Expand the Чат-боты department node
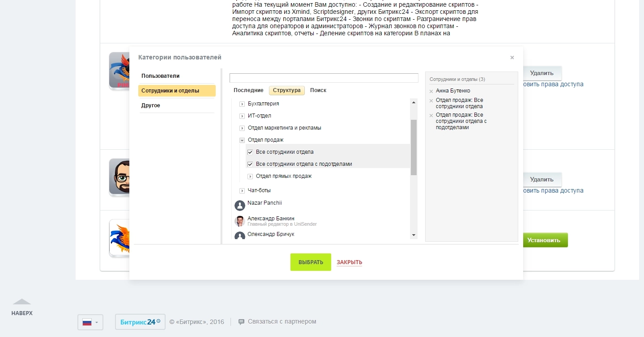Viewport: 644px width, 337px height. click(x=242, y=191)
